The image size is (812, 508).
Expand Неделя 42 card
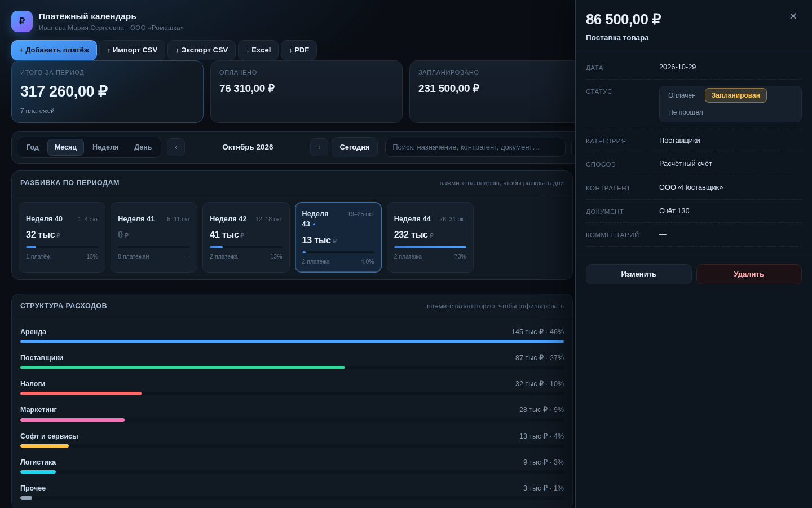246,238
